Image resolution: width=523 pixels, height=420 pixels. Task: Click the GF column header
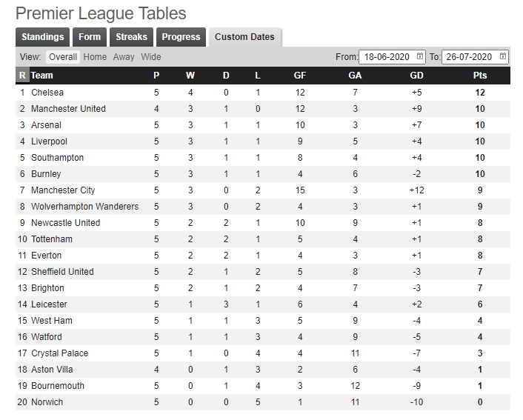coord(299,76)
